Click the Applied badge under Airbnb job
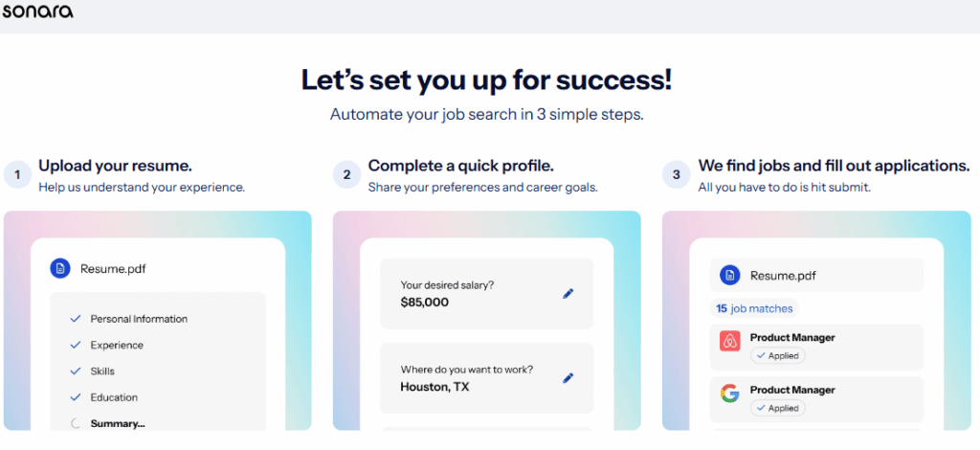The image size is (980, 450). coord(777,356)
